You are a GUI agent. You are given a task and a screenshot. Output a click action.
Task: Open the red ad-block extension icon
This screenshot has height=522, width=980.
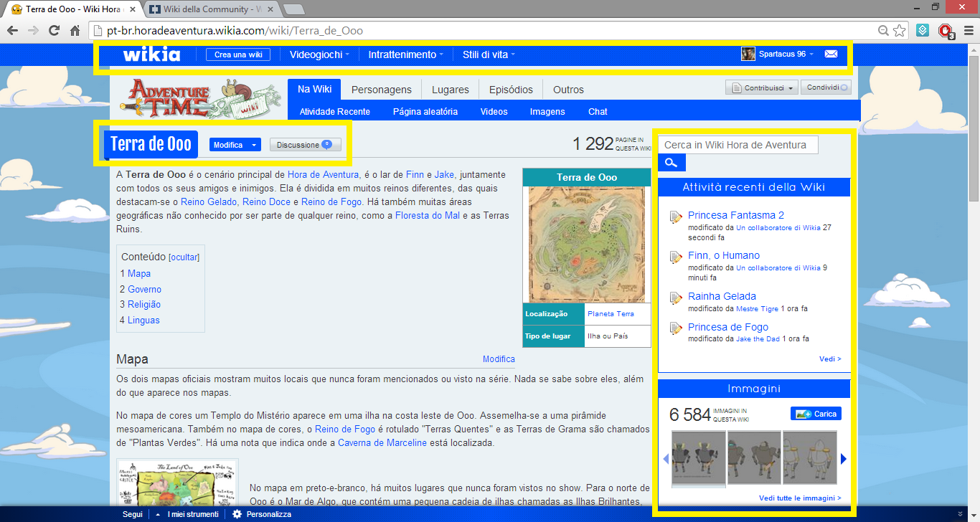pyautogui.click(x=946, y=31)
